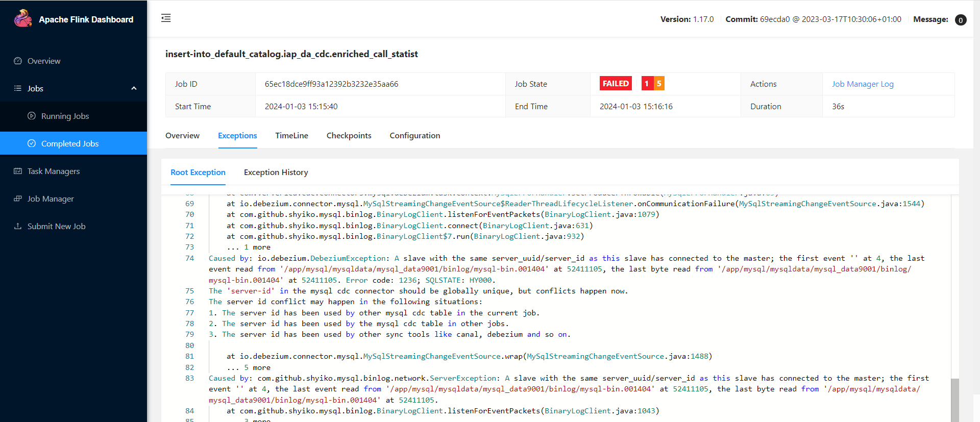Screen dimensions: 980x422
Task: Switch to the TimeLine tab
Action: (291, 135)
